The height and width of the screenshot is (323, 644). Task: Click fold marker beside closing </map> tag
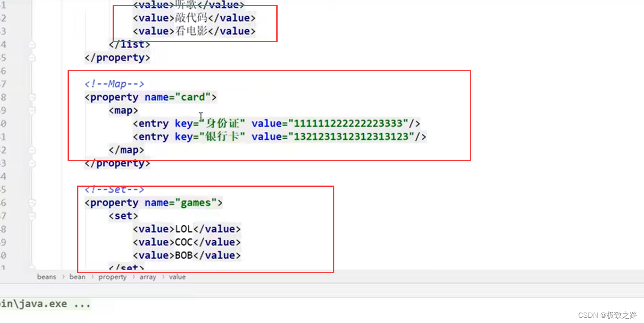[32, 150]
